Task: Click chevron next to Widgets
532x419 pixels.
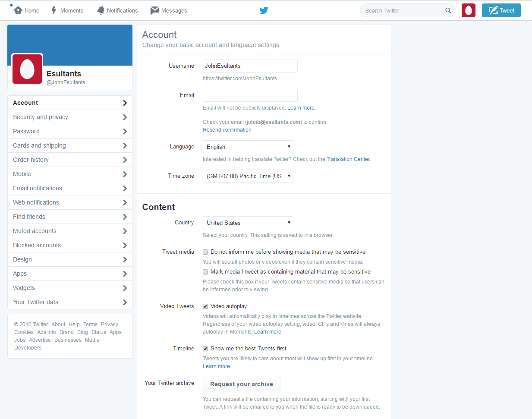Action: click(x=125, y=288)
